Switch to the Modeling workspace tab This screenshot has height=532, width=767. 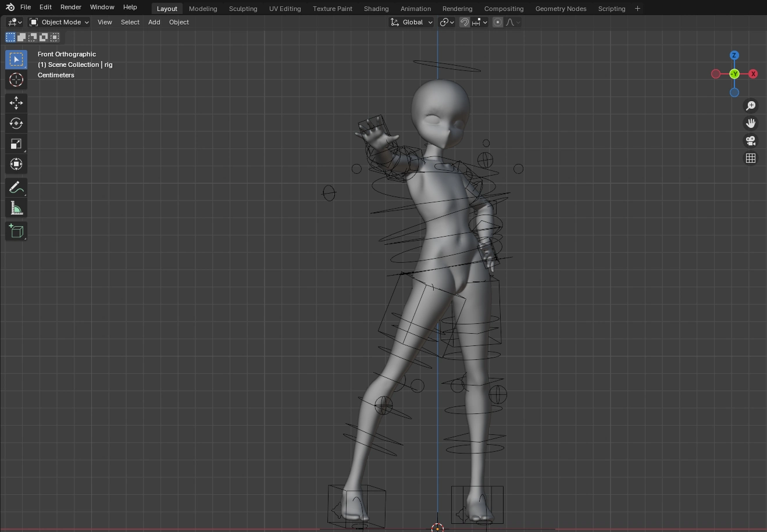click(x=203, y=9)
